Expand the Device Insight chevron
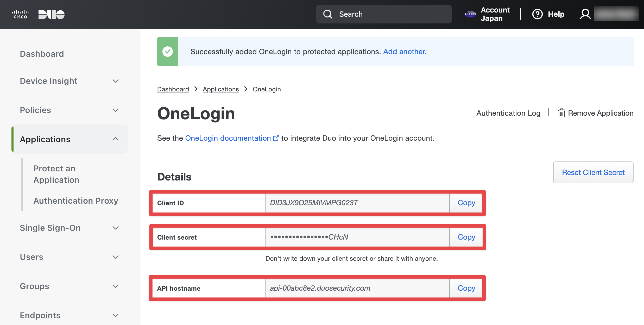The image size is (644, 325). 116,81
